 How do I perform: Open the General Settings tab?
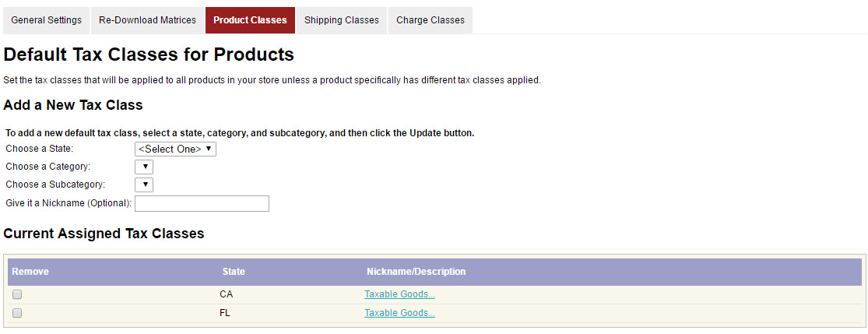(46, 20)
